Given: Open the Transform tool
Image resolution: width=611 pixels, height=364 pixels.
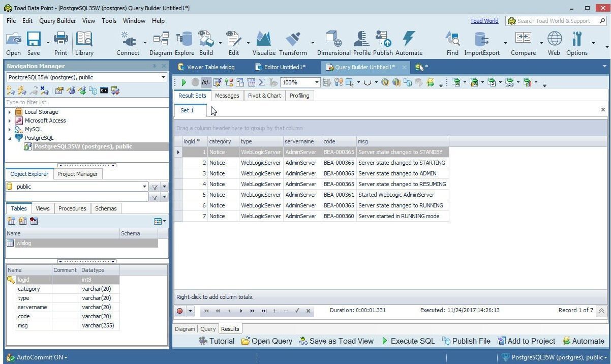Looking at the screenshot, I should [x=293, y=43].
